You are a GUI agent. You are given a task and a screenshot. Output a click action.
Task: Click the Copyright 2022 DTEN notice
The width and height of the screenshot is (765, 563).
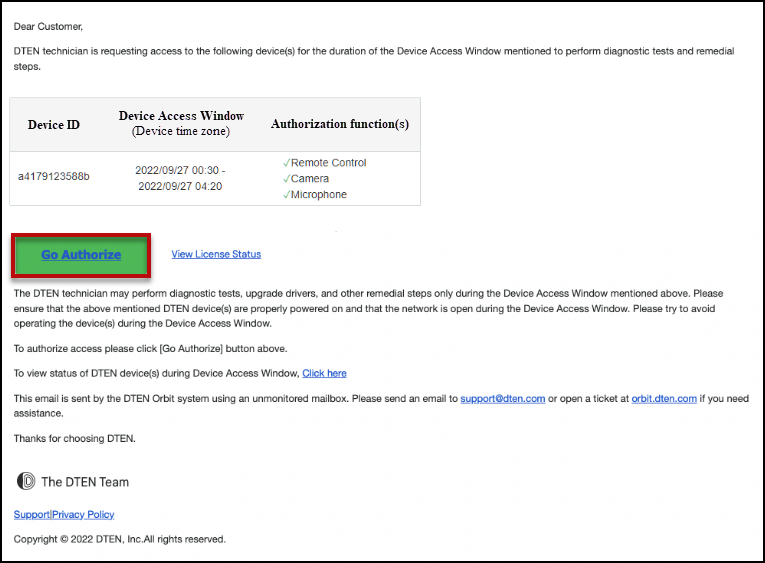pos(120,539)
